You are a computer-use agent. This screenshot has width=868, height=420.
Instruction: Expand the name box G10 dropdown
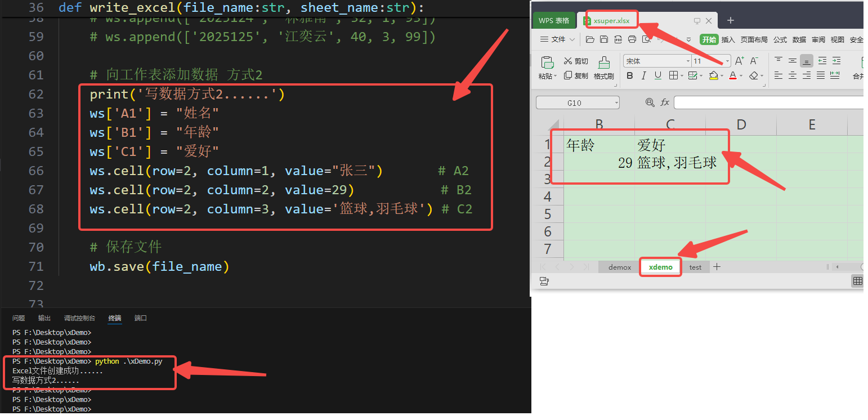616,102
